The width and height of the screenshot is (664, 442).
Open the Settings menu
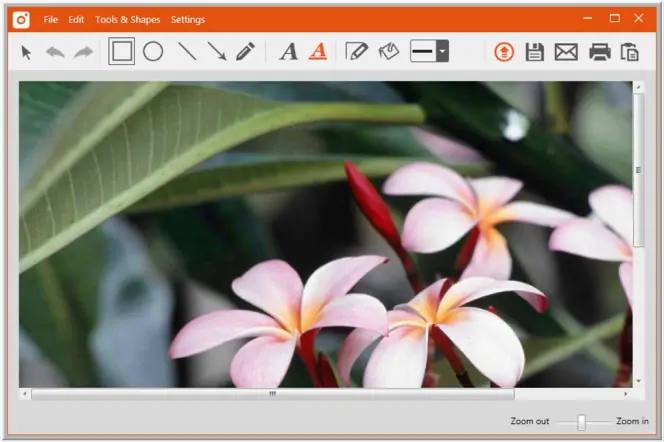tap(188, 19)
